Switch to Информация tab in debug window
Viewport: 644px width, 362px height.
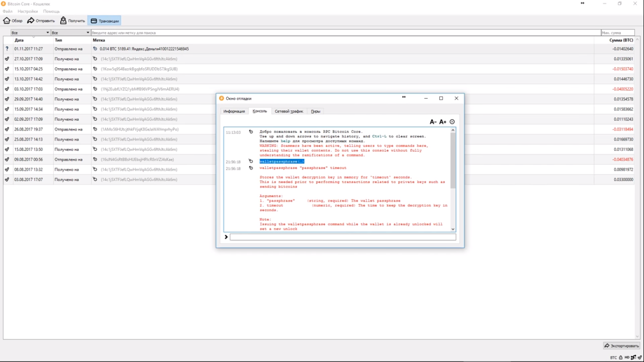[x=234, y=111]
